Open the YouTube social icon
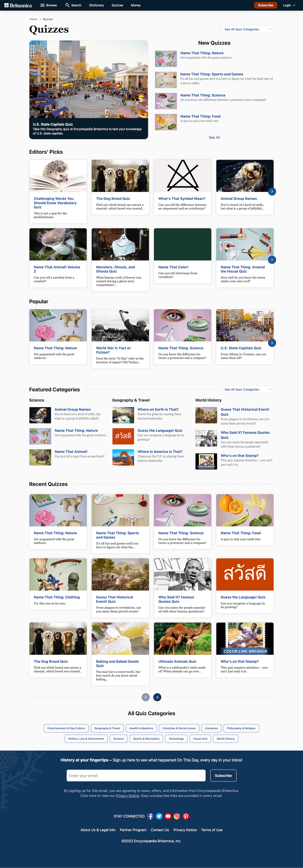The width and height of the screenshot is (303, 868). point(168,816)
